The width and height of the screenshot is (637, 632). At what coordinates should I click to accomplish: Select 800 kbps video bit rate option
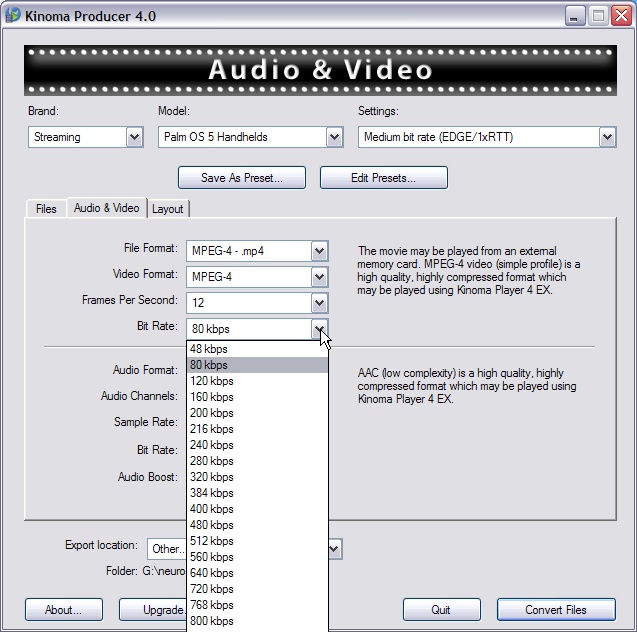click(x=212, y=621)
